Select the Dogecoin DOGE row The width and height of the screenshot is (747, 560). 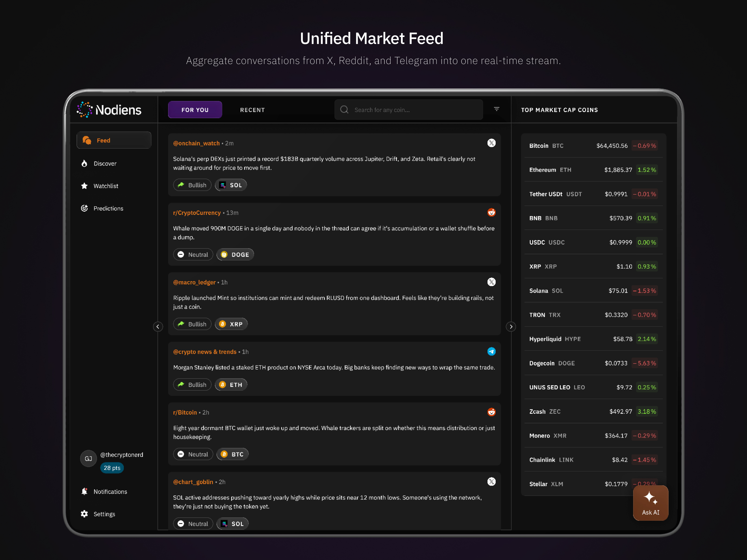[593, 363]
